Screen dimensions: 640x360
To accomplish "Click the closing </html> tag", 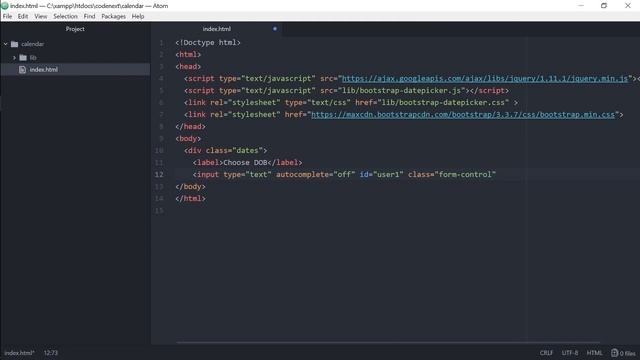I will point(191,199).
